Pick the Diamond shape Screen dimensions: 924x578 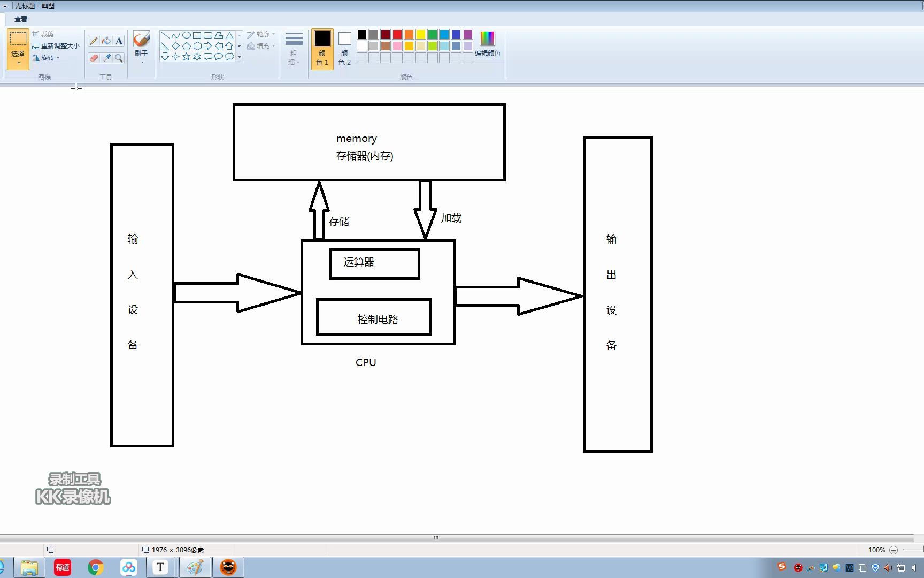[175, 46]
